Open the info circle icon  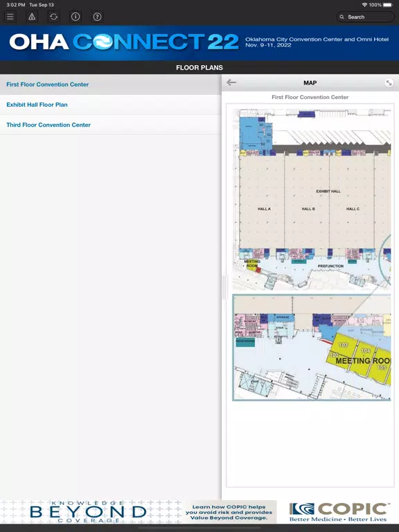tap(76, 17)
